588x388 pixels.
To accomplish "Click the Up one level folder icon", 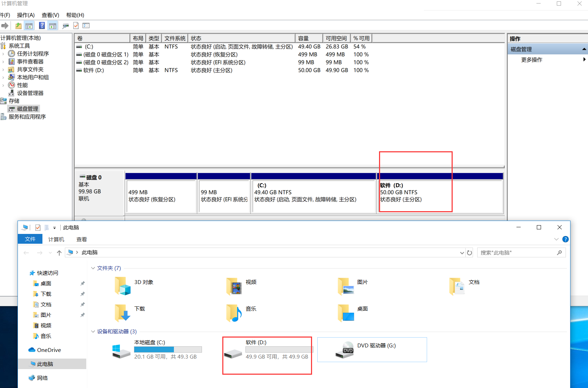I will pyautogui.click(x=18, y=26).
